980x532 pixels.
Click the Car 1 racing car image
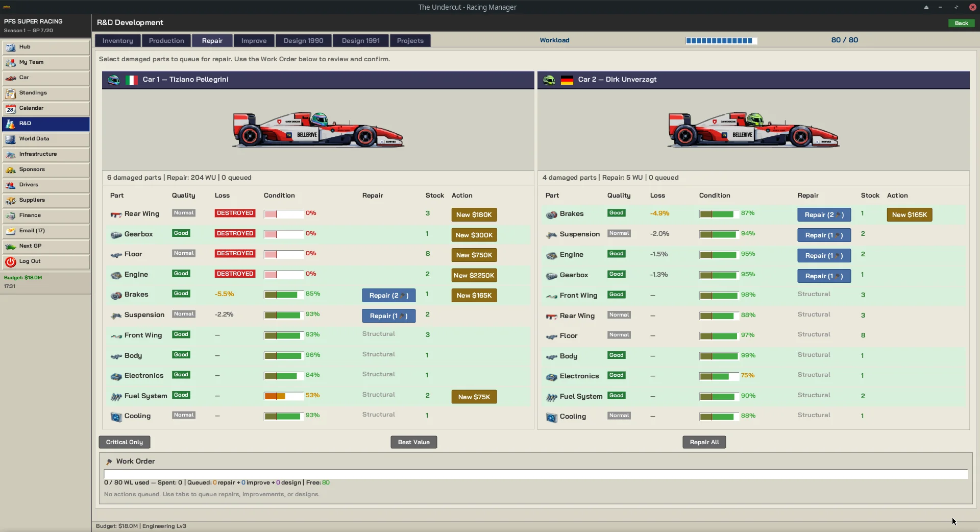click(318, 130)
